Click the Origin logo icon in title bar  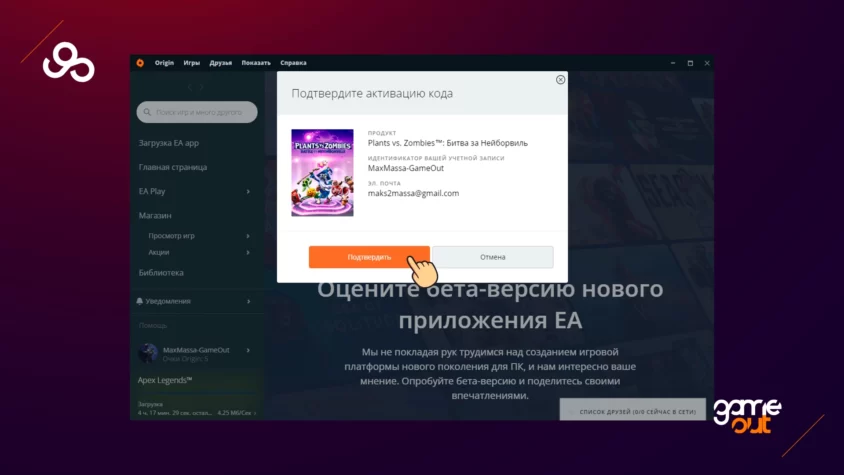tap(140, 63)
